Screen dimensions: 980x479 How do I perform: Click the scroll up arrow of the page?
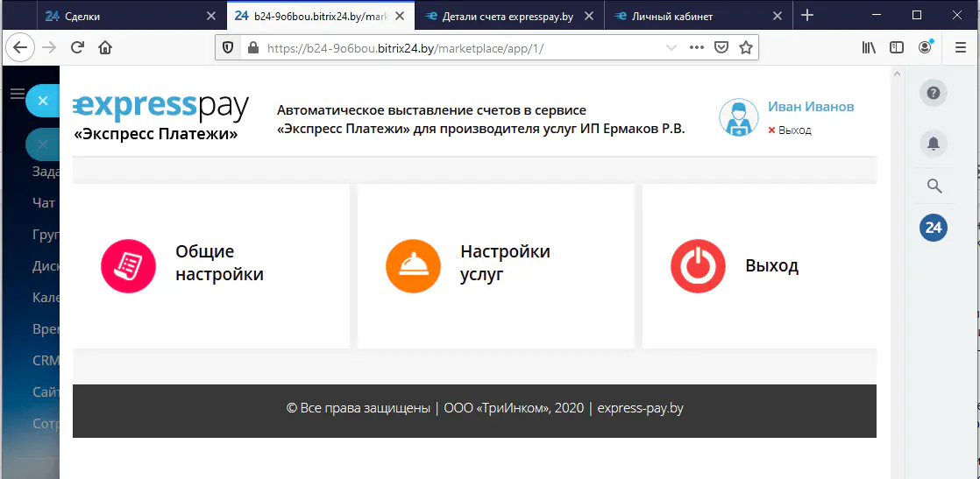pyautogui.click(x=898, y=74)
